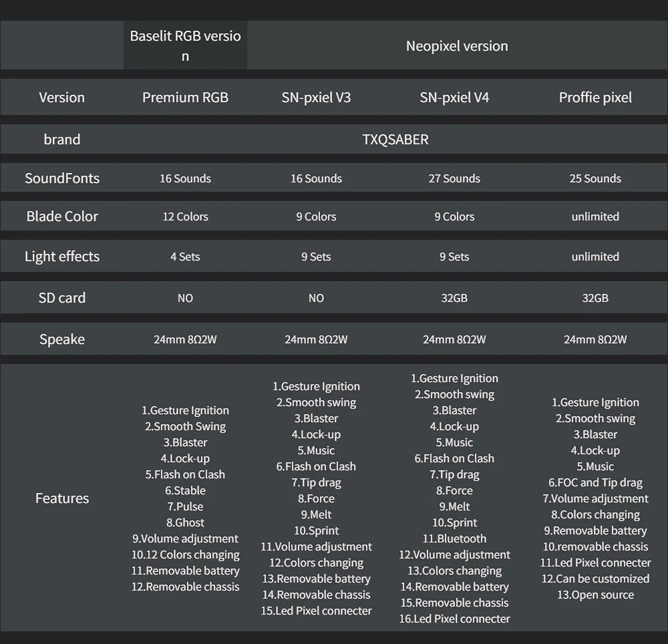Click the Speake row label
Screen dimensions: 668x644
pyautogui.click(x=62, y=339)
